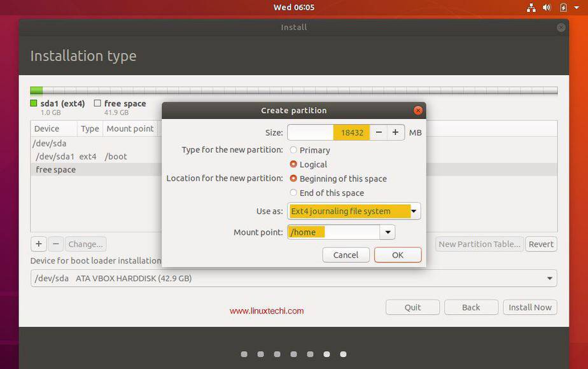
Task: Increase partition size with the plus stepper
Action: coord(395,132)
